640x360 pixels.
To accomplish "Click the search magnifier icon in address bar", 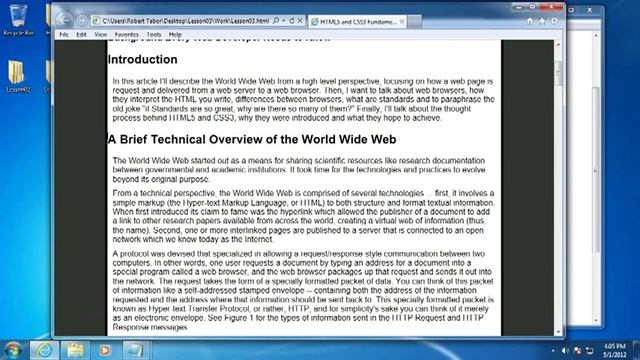I will pos(276,20).
